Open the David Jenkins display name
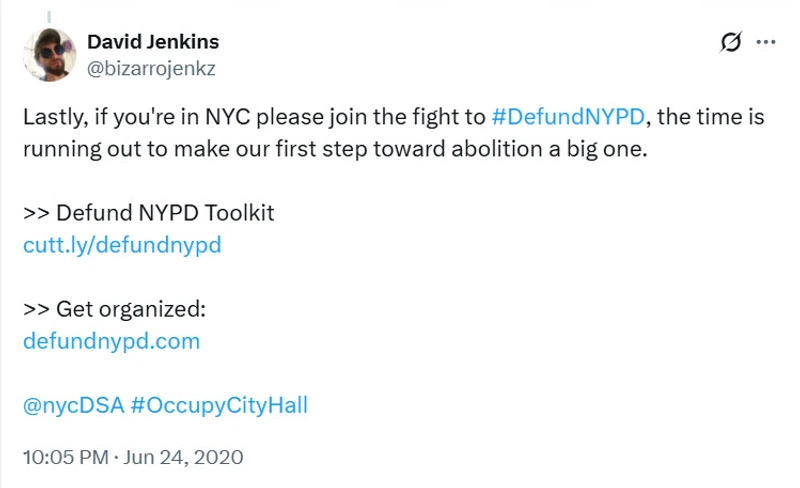Image resolution: width=800 pixels, height=488 pixels. point(153,42)
